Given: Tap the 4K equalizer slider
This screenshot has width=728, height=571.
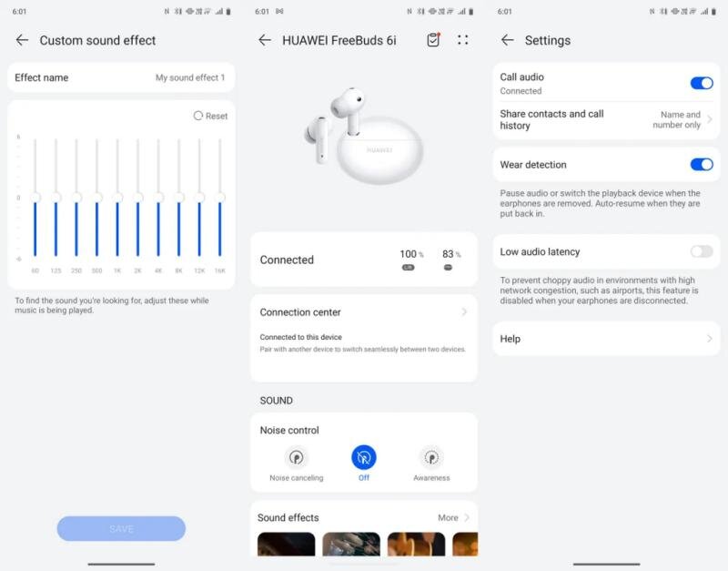Looking at the screenshot, I should tap(158, 198).
